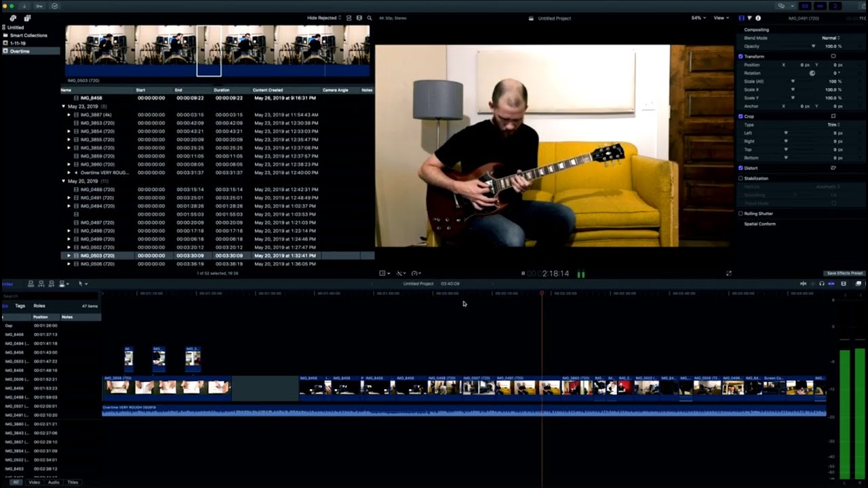Collapse the May 20, 2019 group

point(64,181)
